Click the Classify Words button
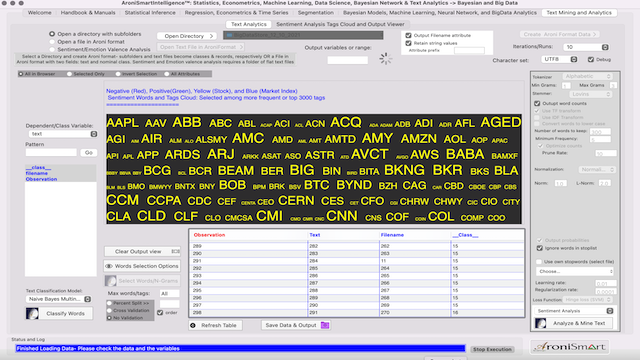The height and width of the screenshot is (360, 640). coord(59,313)
